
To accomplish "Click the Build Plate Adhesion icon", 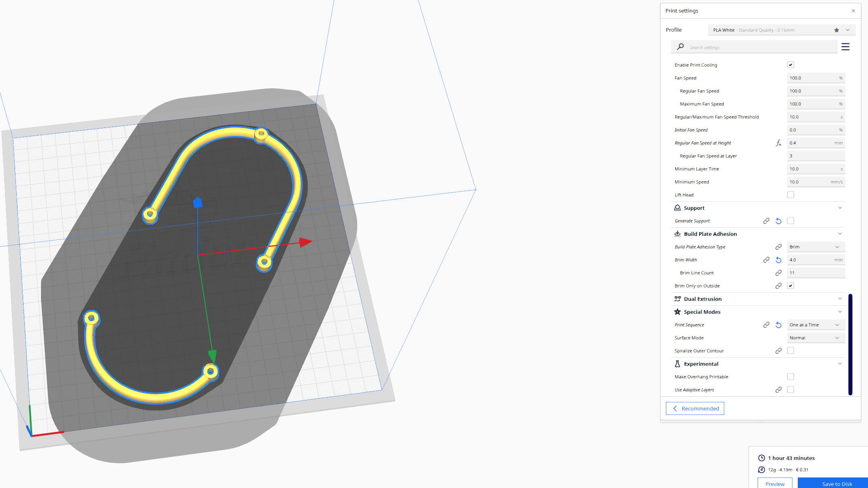I will pos(677,233).
